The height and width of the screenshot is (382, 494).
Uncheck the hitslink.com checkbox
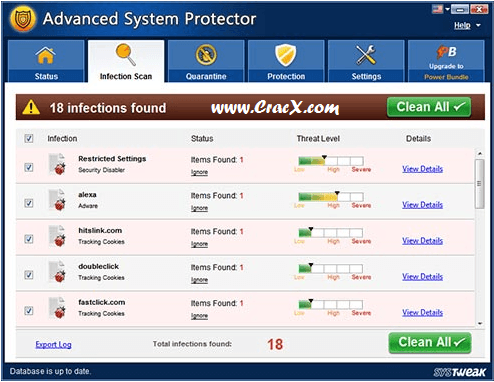pos(29,239)
